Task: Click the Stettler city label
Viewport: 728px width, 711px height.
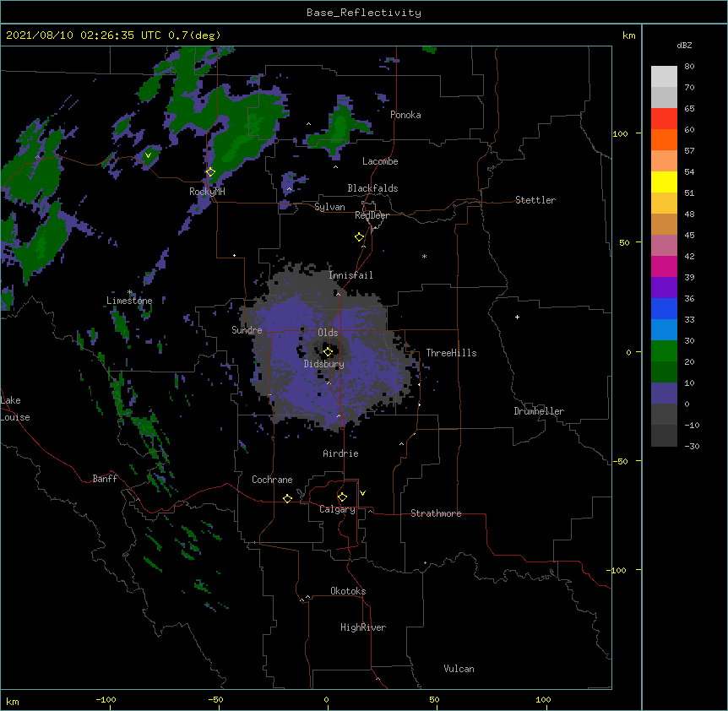Action: 535,200
